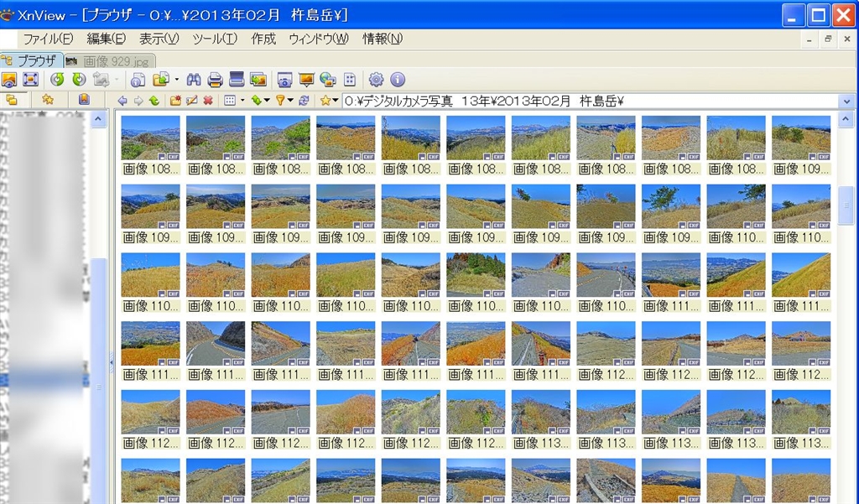The image size is (859, 504).
Task: Start slideshow with the projector icon
Action: 306,80
